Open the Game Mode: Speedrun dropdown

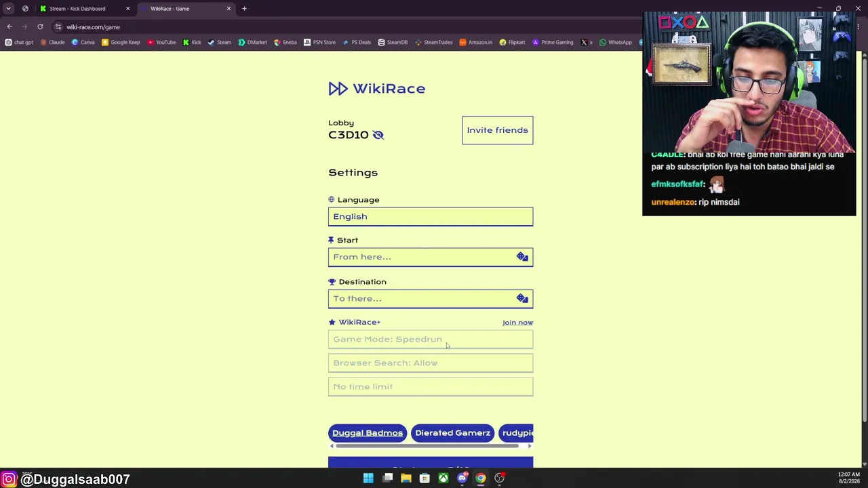pos(431,339)
